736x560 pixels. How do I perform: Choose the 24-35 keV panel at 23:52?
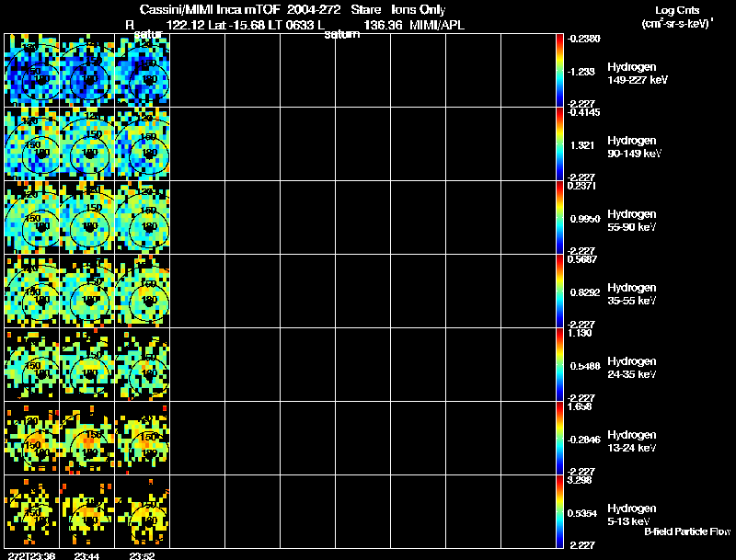143,365
